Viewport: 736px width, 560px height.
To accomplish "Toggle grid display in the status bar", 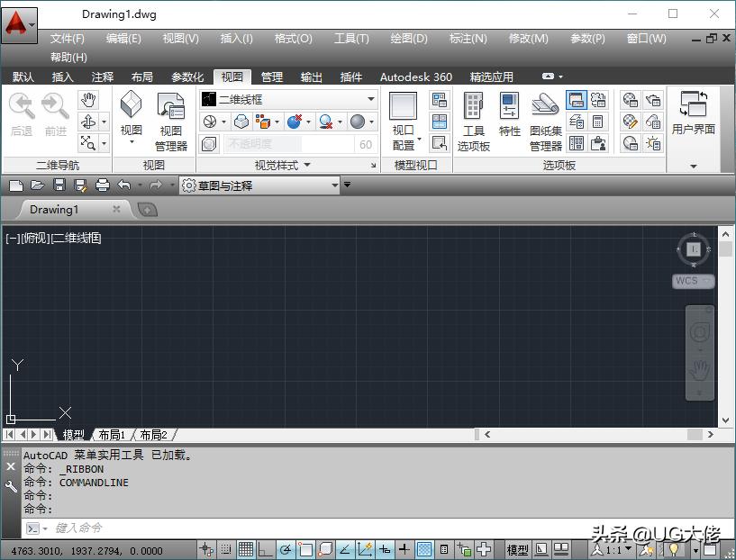I will (245, 548).
